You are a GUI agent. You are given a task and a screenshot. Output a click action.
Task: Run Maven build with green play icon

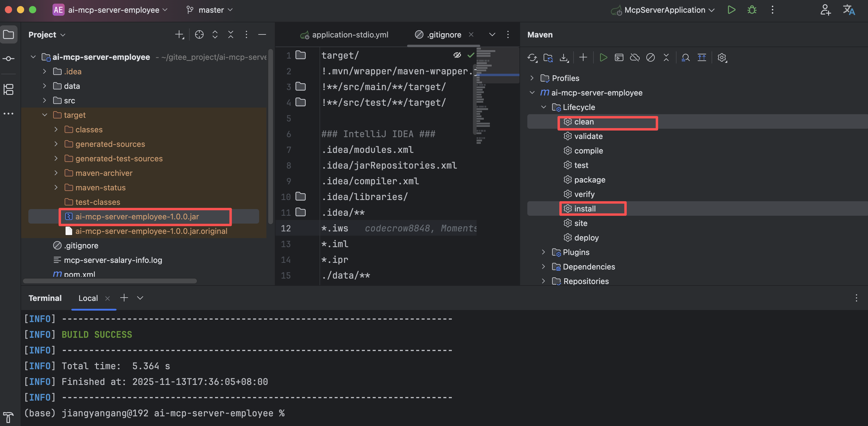[x=603, y=58]
